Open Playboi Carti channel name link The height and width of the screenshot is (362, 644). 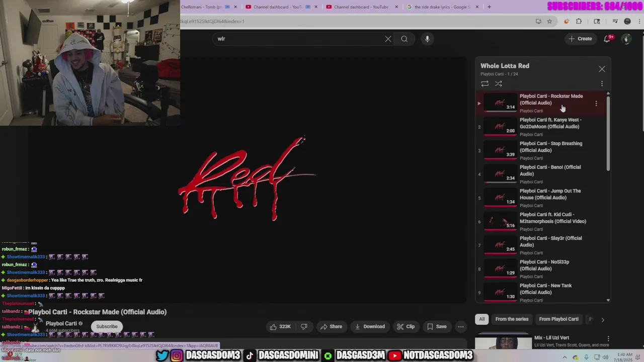[61, 323]
